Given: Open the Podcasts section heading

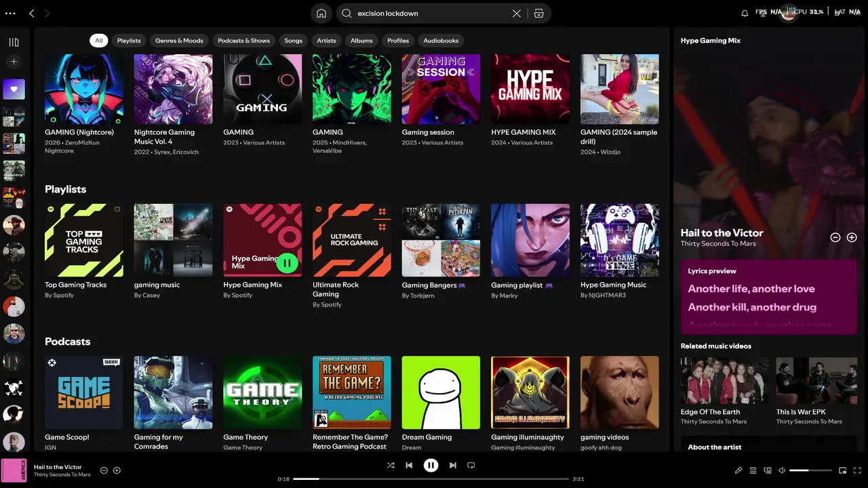Looking at the screenshot, I should (x=68, y=342).
